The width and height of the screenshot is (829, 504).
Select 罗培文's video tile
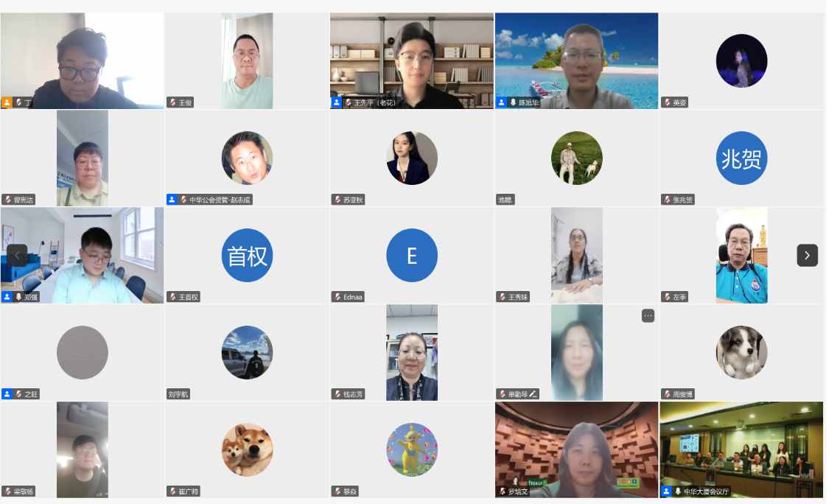(x=576, y=449)
